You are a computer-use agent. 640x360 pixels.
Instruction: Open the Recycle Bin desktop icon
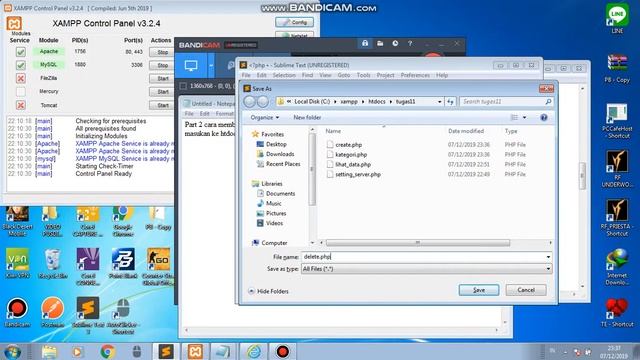[x=53, y=263]
